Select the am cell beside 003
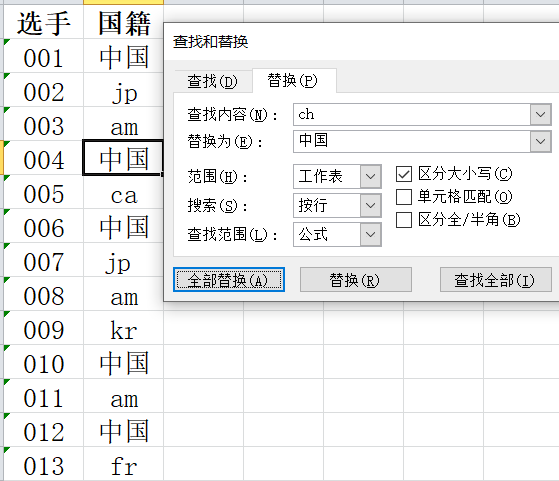The width and height of the screenshot is (559, 481). coord(124,124)
